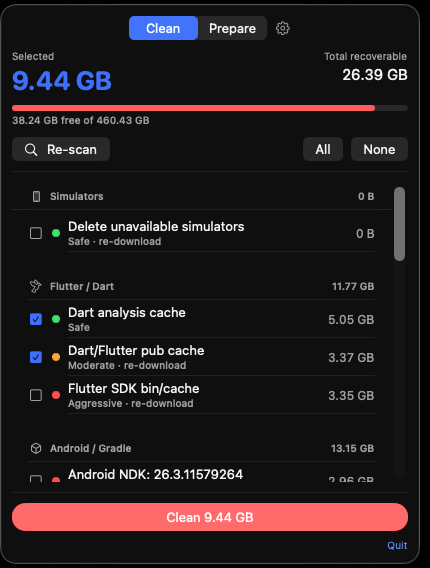Click the Android / Gradle cube icon

(36, 448)
